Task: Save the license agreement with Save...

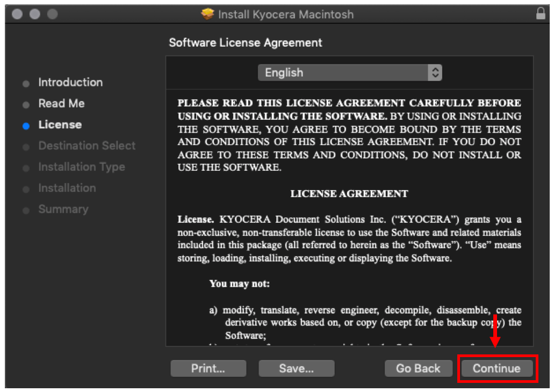Action: [x=296, y=368]
